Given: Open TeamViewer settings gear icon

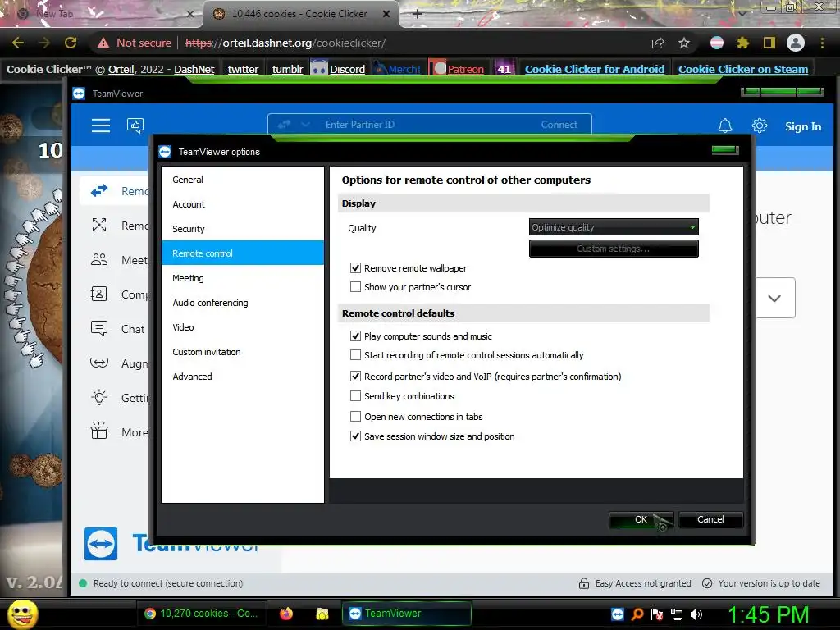Looking at the screenshot, I should pos(759,126).
